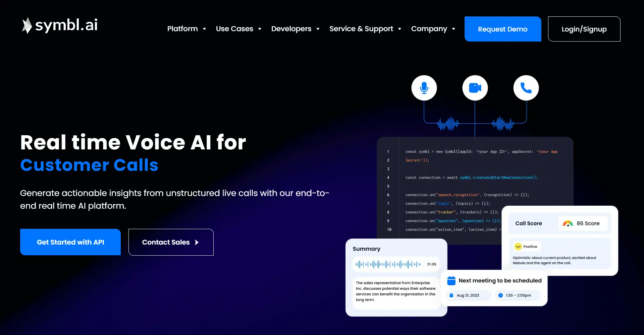Image resolution: width=644 pixels, height=335 pixels.
Task: Select the phone call icon circle
Action: (526, 88)
